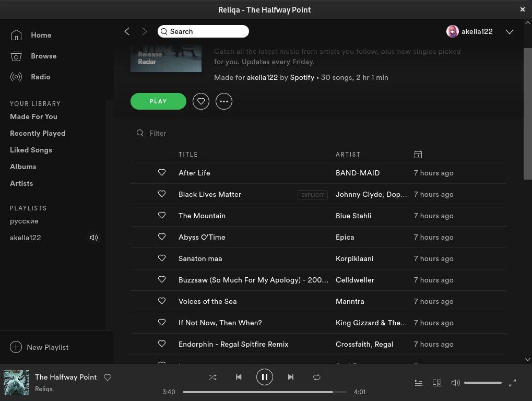Click the scroll down arrow of the scrollbar

click(x=528, y=359)
